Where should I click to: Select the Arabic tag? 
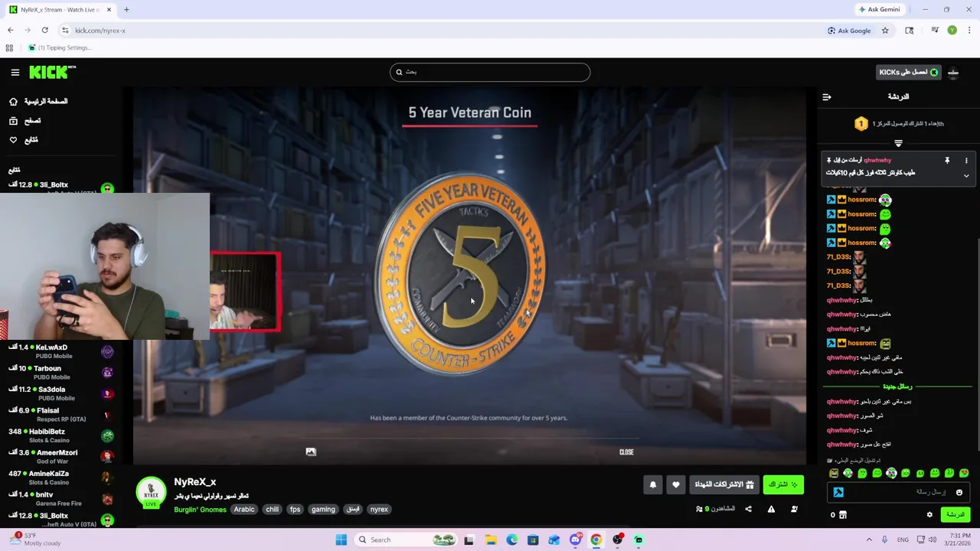click(x=244, y=509)
